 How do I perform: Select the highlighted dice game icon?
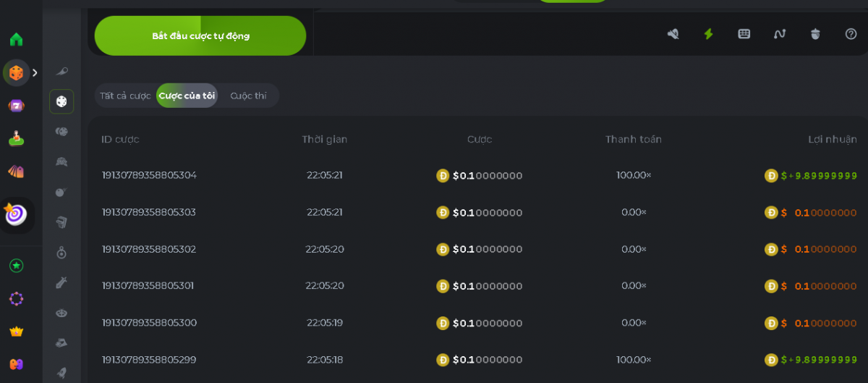click(x=61, y=101)
